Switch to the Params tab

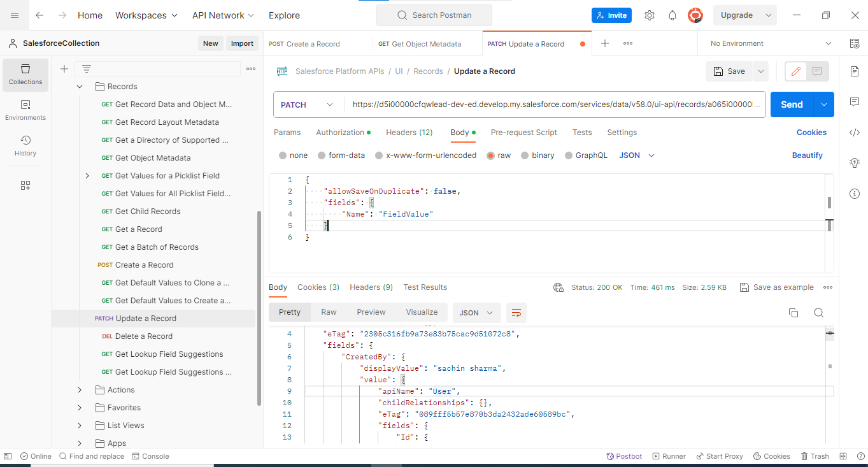tap(287, 133)
